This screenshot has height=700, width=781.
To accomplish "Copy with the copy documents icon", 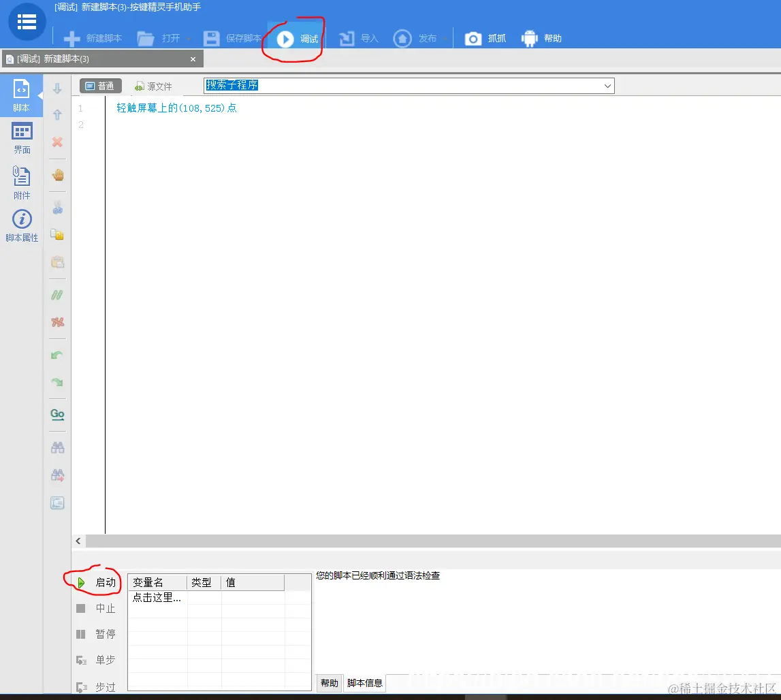I will 57,235.
